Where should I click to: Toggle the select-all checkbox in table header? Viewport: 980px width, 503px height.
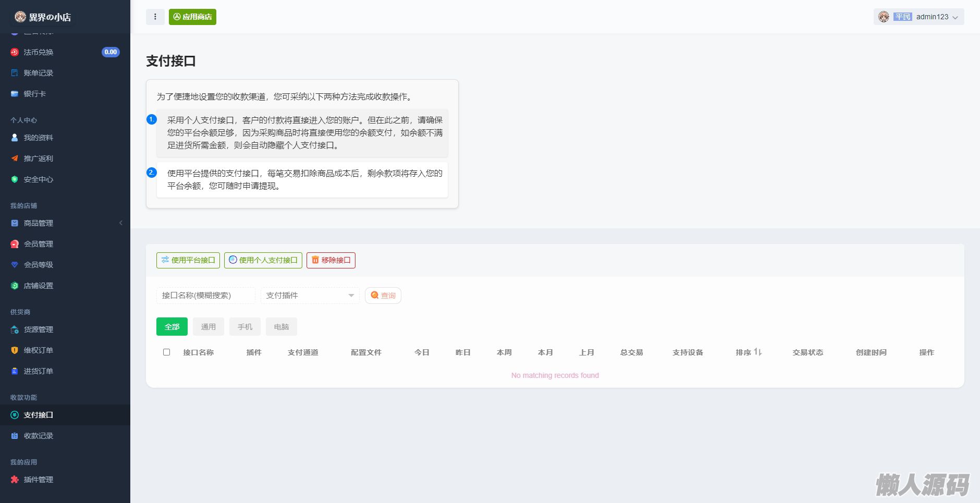click(167, 352)
